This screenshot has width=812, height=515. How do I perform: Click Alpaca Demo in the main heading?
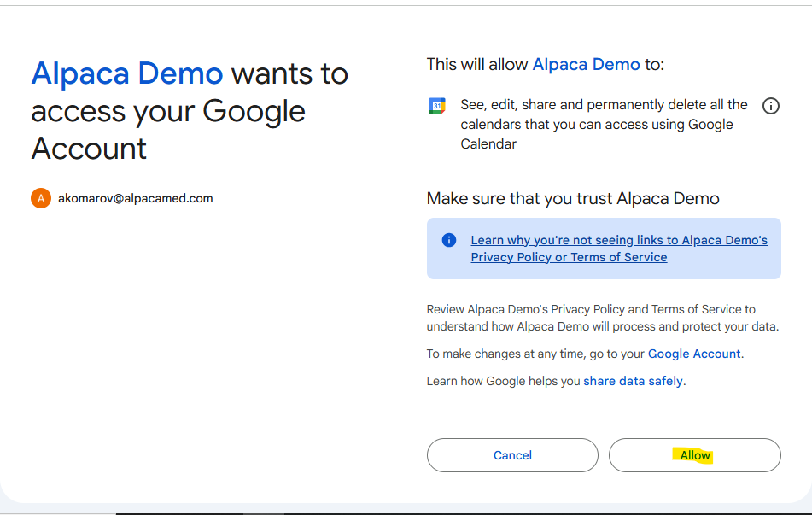point(127,74)
